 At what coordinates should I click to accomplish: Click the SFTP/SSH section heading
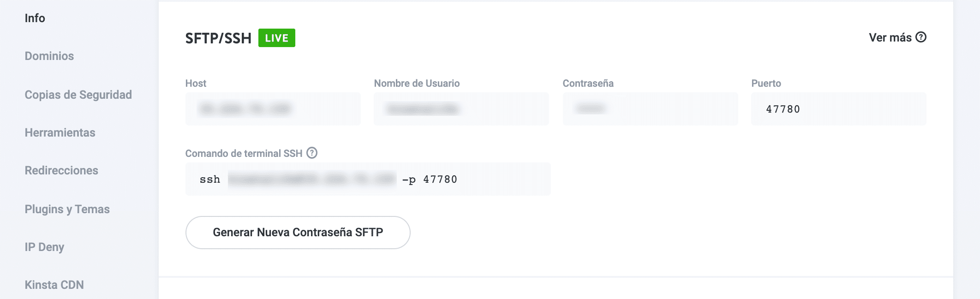[x=218, y=38]
